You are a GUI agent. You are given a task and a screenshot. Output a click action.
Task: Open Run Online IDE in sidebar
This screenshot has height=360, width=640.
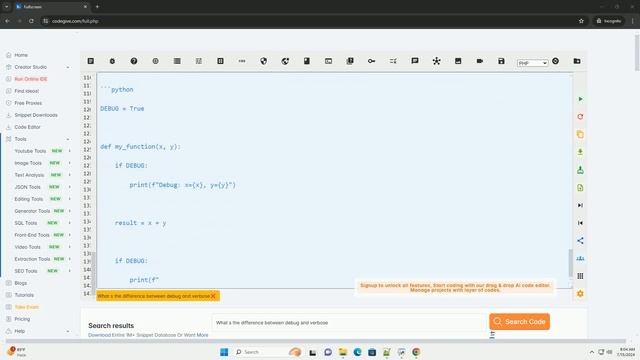[31, 79]
